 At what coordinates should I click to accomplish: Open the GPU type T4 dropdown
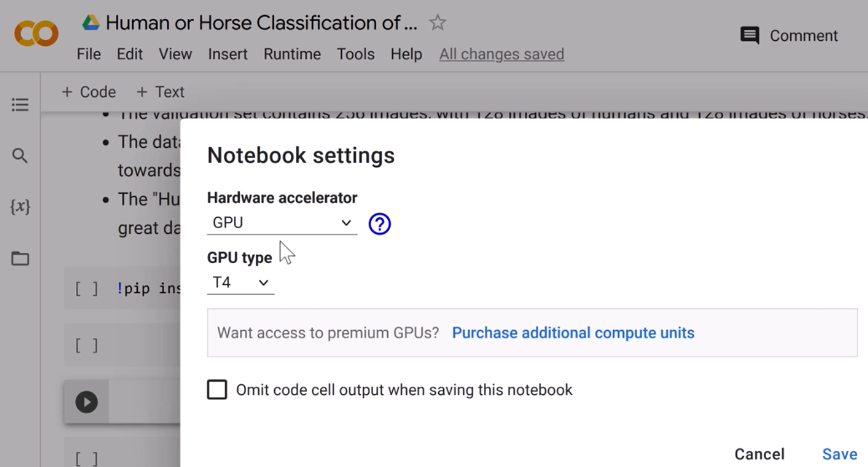pyautogui.click(x=240, y=283)
